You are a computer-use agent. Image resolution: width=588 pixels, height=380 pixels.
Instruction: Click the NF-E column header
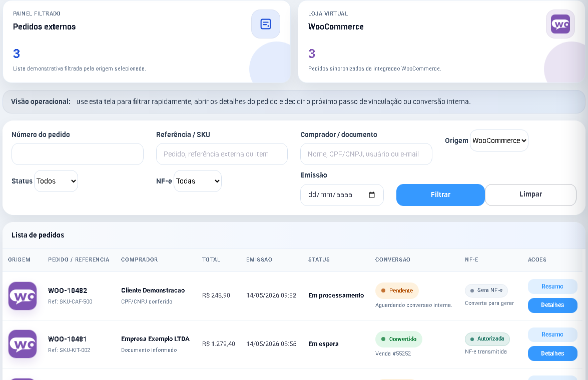[x=471, y=259]
